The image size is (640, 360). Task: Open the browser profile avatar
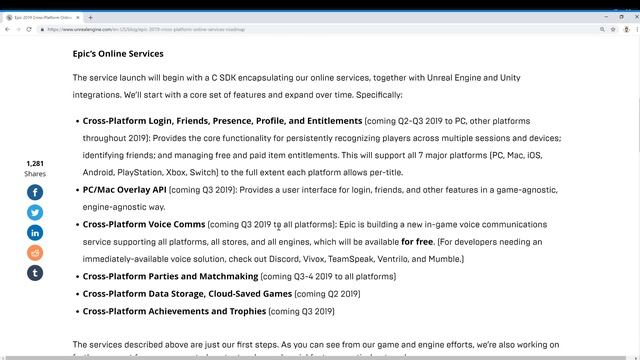click(627, 29)
